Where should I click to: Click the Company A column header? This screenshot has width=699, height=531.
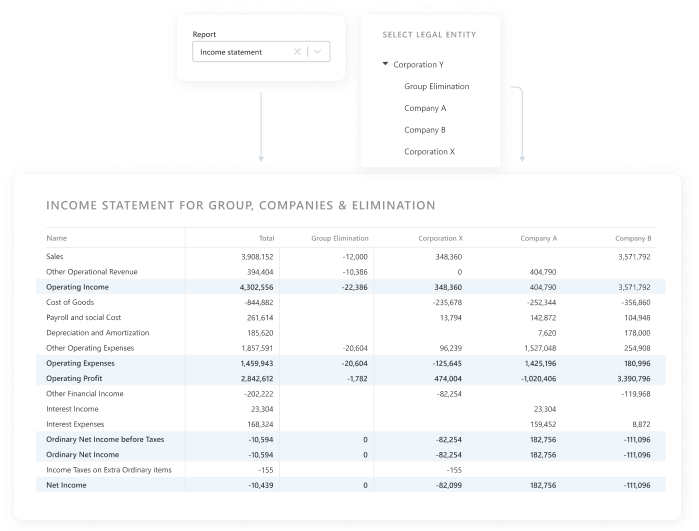[539, 238]
